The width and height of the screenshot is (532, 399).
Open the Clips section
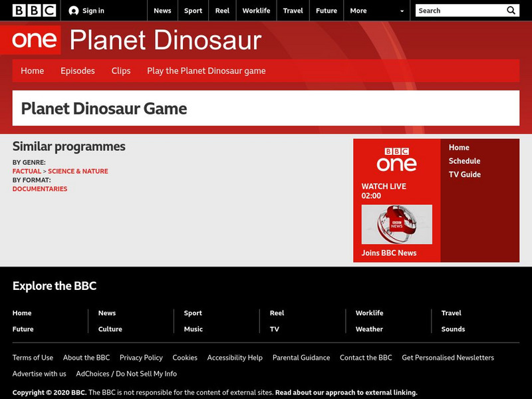pos(121,70)
